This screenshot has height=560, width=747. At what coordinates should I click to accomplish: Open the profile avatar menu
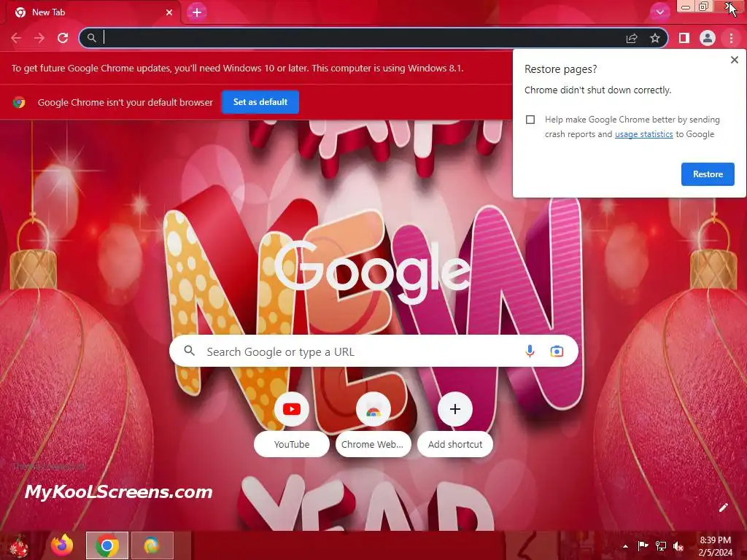pyautogui.click(x=708, y=38)
